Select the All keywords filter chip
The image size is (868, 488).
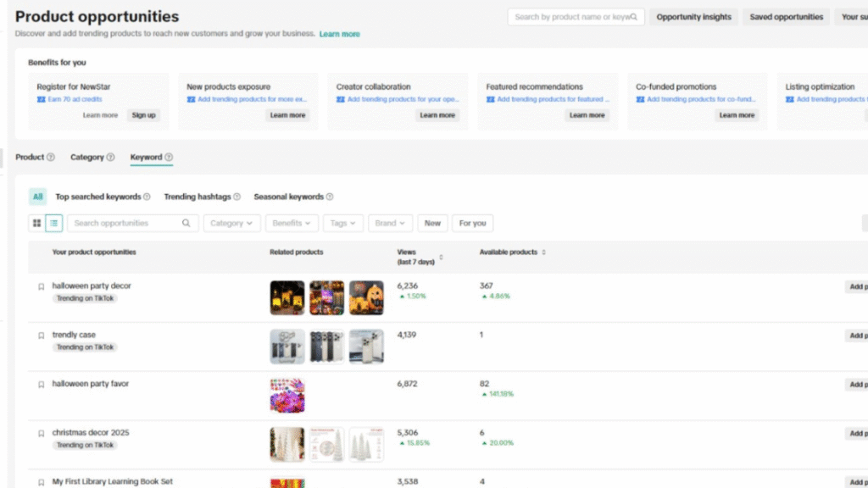point(37,197)
